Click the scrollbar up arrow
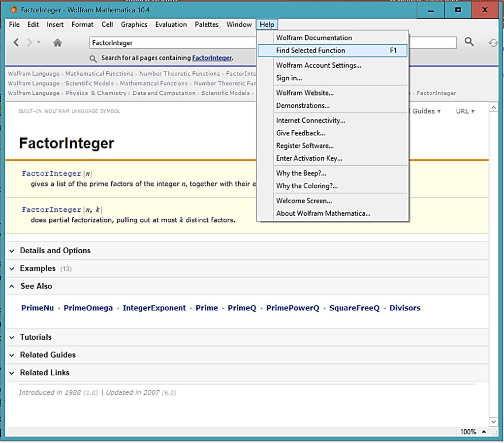Screen dimensions: 504x443 493,108
